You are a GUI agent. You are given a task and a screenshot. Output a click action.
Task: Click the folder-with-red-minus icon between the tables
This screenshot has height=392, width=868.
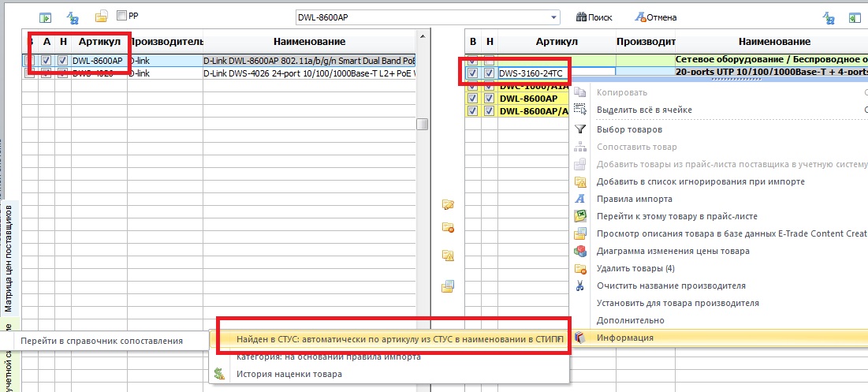pyautogui.click(x=448, y=227)
